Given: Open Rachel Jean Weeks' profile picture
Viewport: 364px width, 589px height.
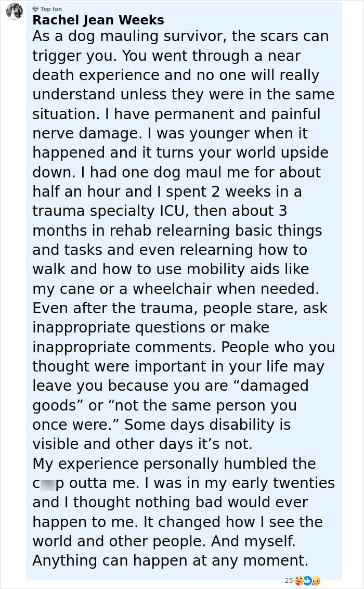Looking at the screenshot, I should 14,11.
